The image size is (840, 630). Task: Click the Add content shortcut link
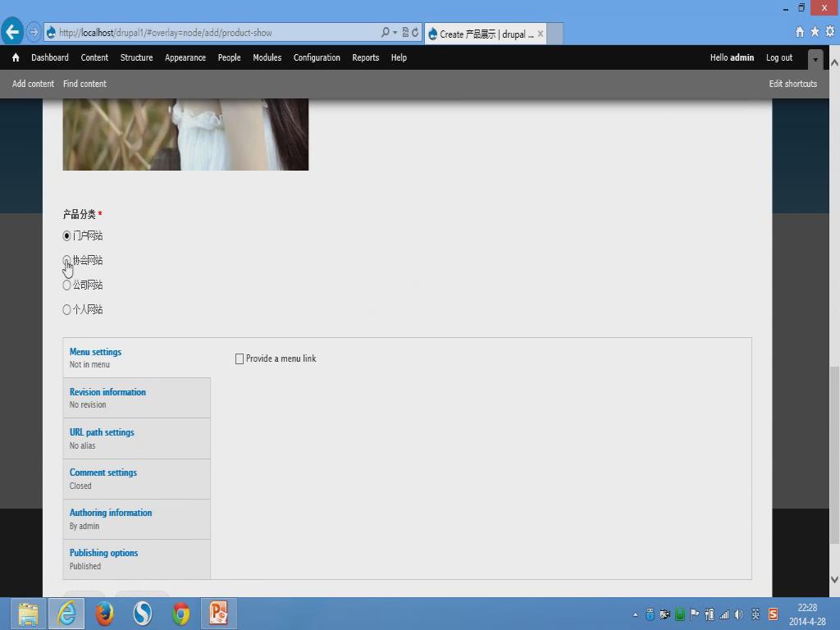pyautogui.click(x=33, y=84)
